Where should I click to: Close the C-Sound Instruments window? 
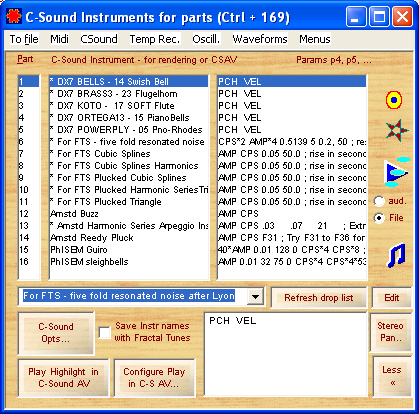[402, 17]
